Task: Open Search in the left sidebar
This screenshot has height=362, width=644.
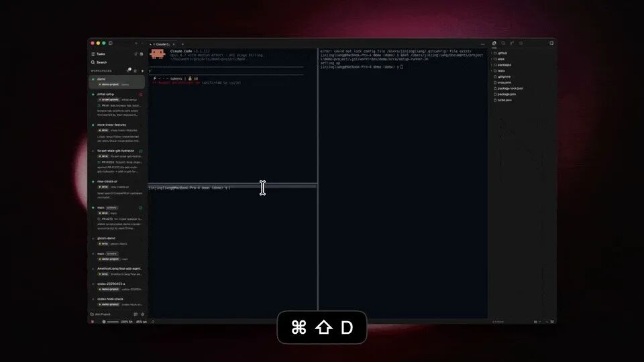Action: (99, 62)
